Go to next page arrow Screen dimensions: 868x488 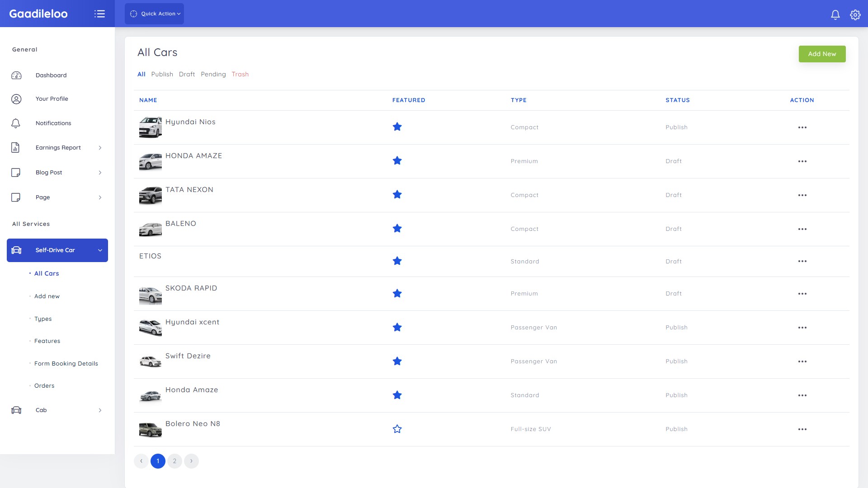click(x=191, y=461)
